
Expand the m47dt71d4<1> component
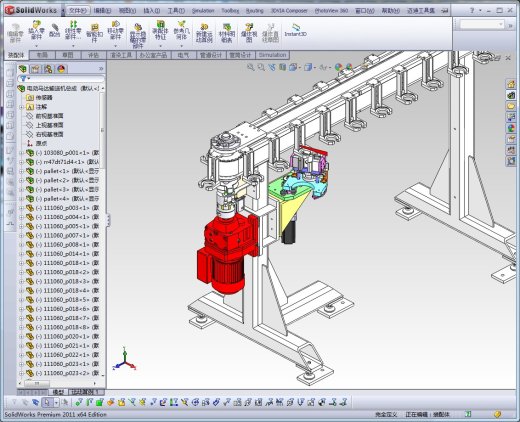(21, 162)
